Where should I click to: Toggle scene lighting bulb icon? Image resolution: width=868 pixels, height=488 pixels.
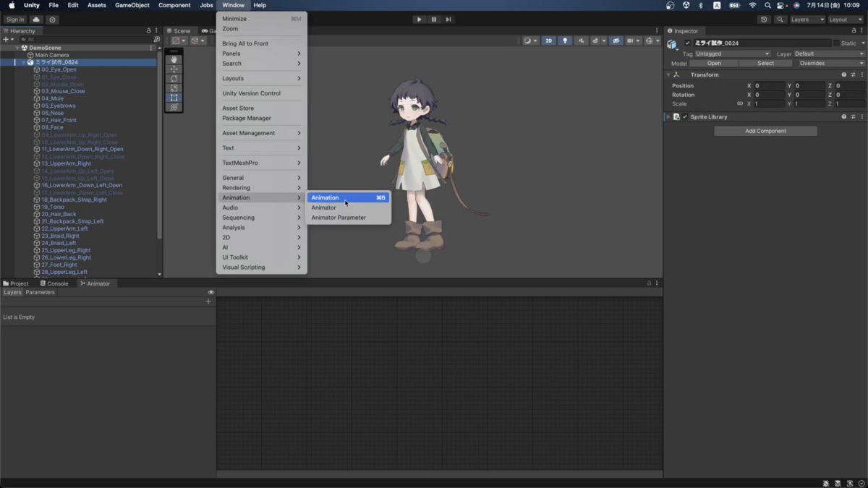point(565,40)
